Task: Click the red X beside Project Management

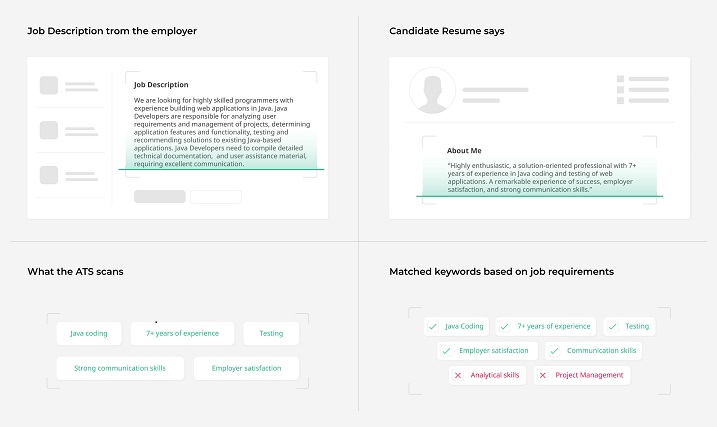Action: [x=542, y=375]
